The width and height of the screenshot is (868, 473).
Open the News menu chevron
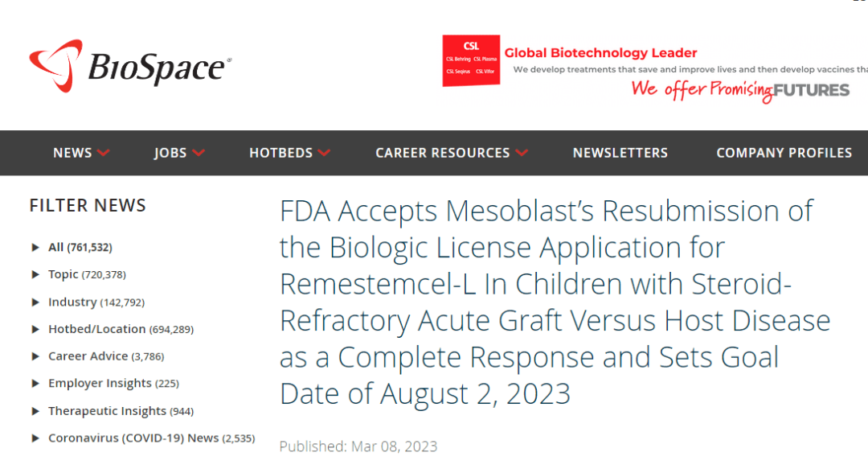click(x=103, y=153)
